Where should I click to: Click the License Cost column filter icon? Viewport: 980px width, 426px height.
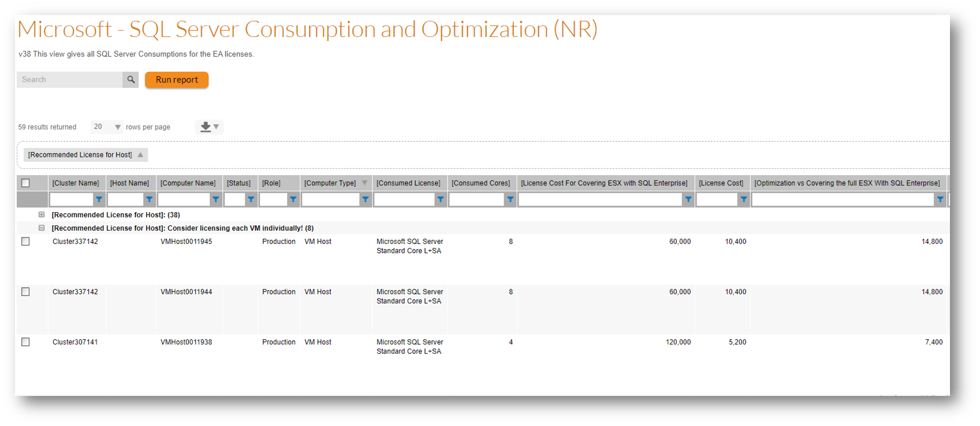pos(743,199)
